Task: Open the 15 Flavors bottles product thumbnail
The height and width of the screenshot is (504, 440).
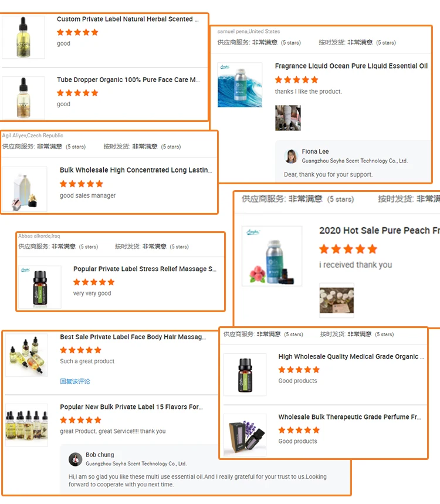Action: tap(26, 425)
